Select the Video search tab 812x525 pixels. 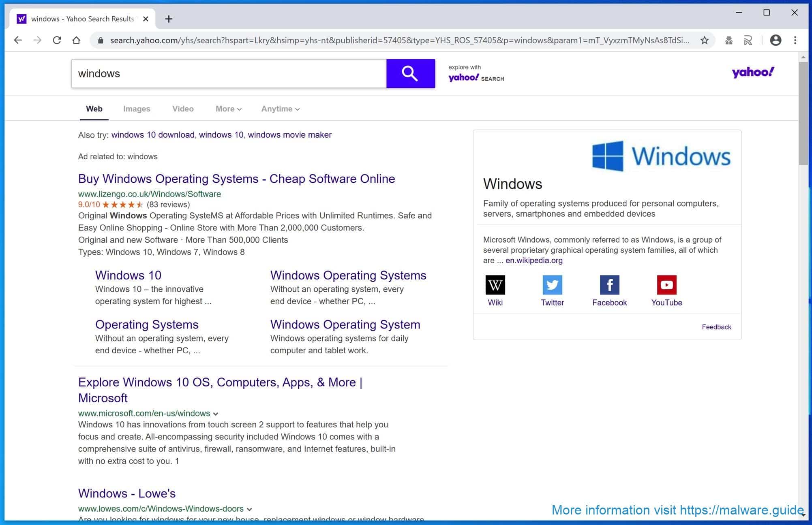click(182, 109)
